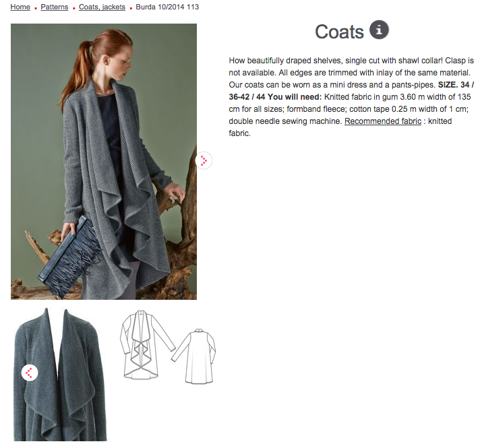The height and width of the screenshot is (448, 480).
Task: Click the Coats page heading
Action: (x=339, y=32)
